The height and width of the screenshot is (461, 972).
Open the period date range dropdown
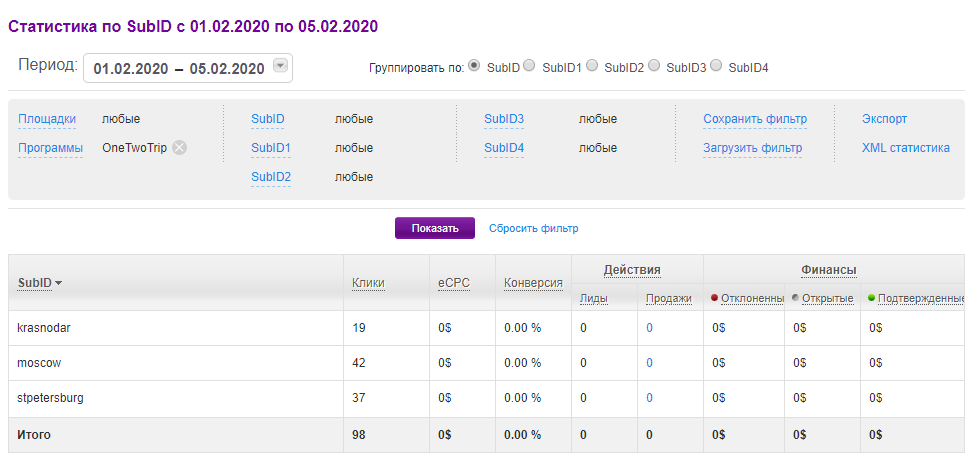281,67
